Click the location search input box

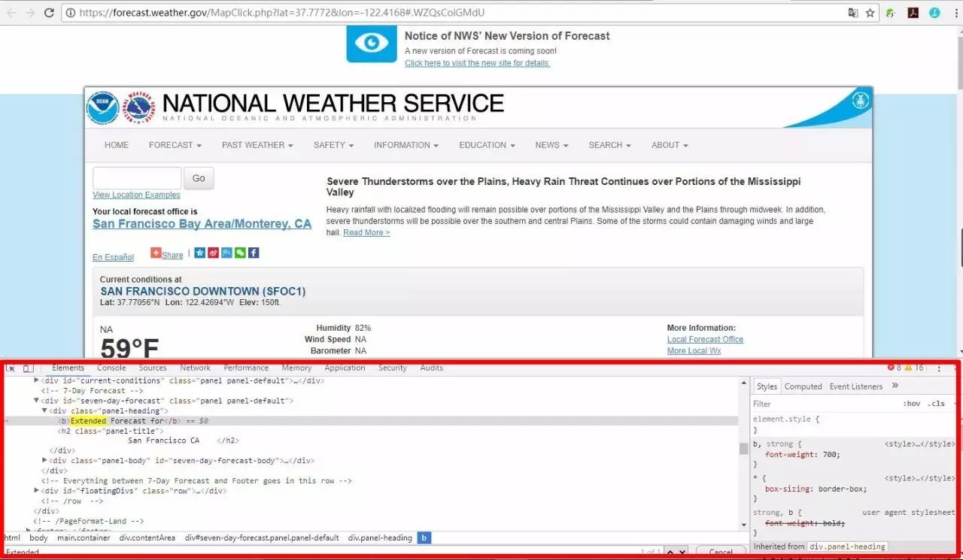click(137, 178)
